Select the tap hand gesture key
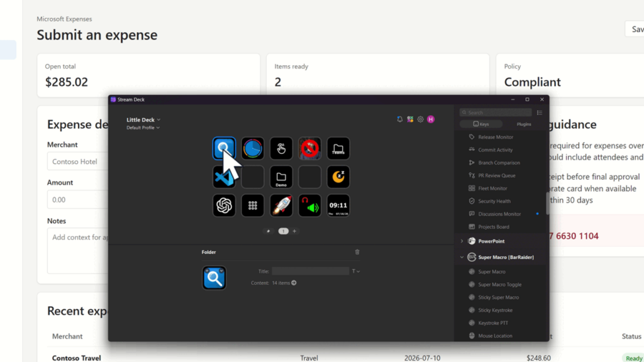Screen dimensions: 644x362 click(281, 148)
